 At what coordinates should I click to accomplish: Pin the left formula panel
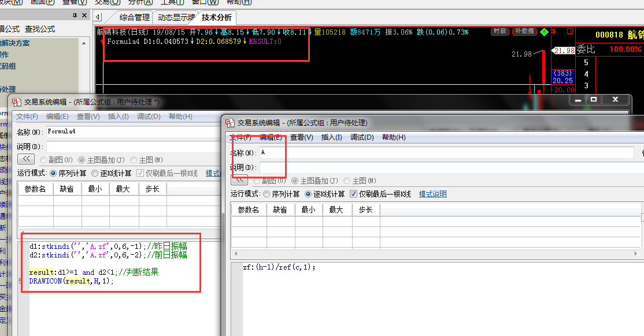(x=75, y=15)
